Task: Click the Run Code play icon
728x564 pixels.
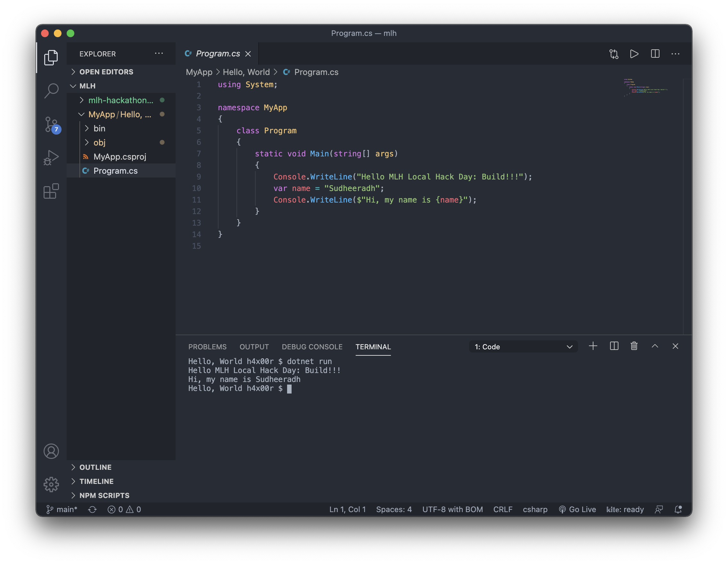Action: click(x=634, y=54)
